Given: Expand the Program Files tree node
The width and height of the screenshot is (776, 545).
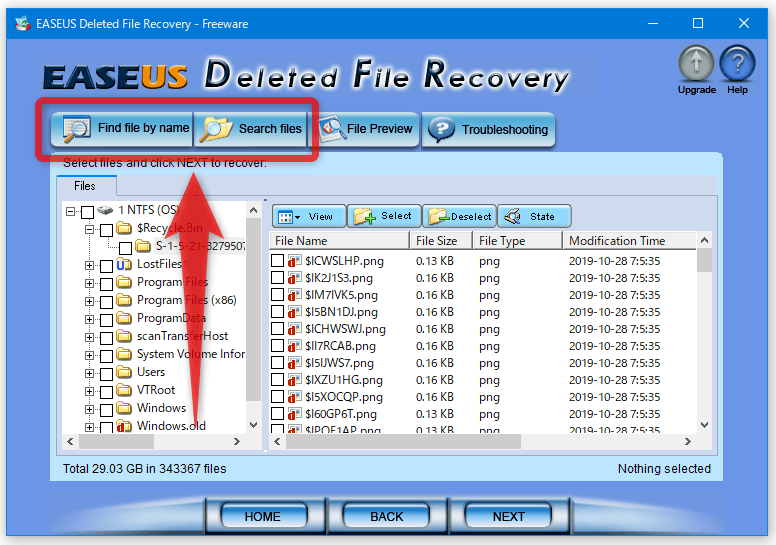Looking at the screenshot, I should click(x=89, y=283).
